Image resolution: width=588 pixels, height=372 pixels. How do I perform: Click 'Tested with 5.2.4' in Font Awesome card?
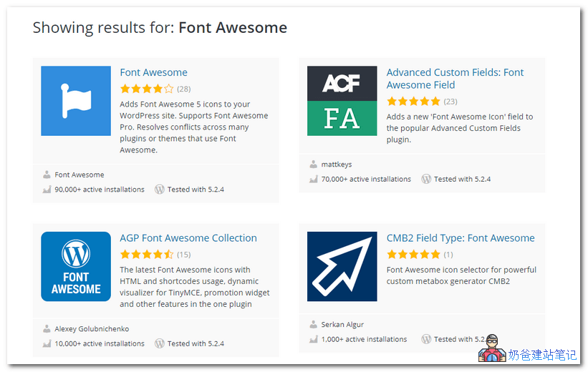pyautogui.click(x=196, y=190)
